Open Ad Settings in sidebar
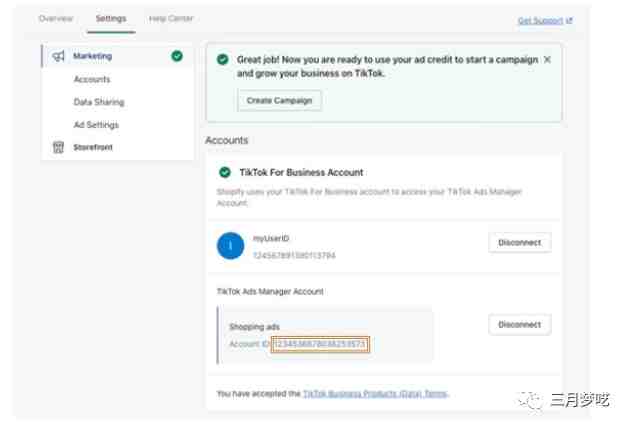 click(96, 125)
